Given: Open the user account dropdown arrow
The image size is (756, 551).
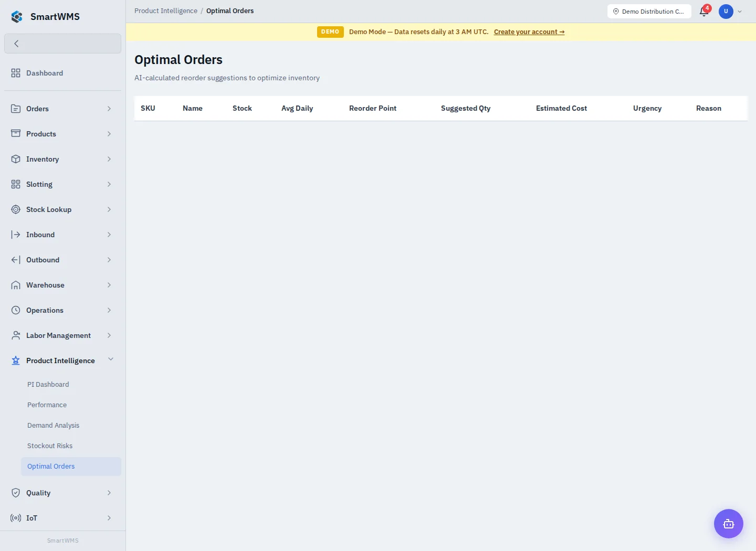Looking at the screenshot, I should [740, 12].
